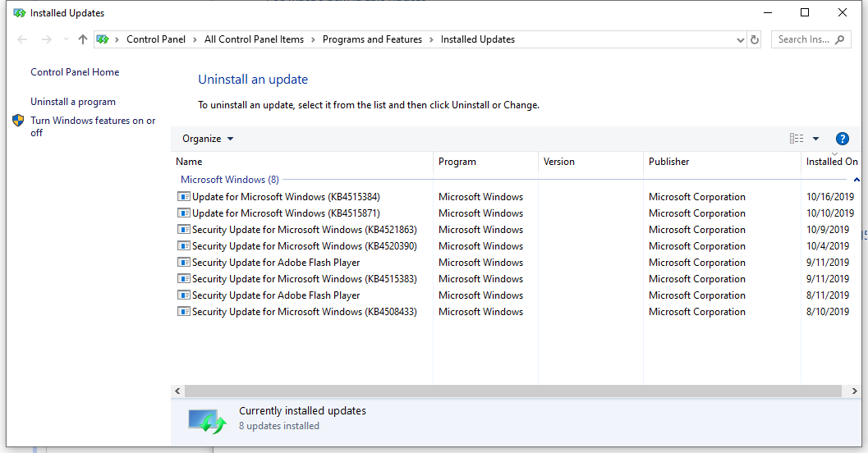This screenshot has height=453, width=868.
Task: Select Update for Microsoft Windows (KB4515871)
Action: pyautogui.click(x=286, y=213)
